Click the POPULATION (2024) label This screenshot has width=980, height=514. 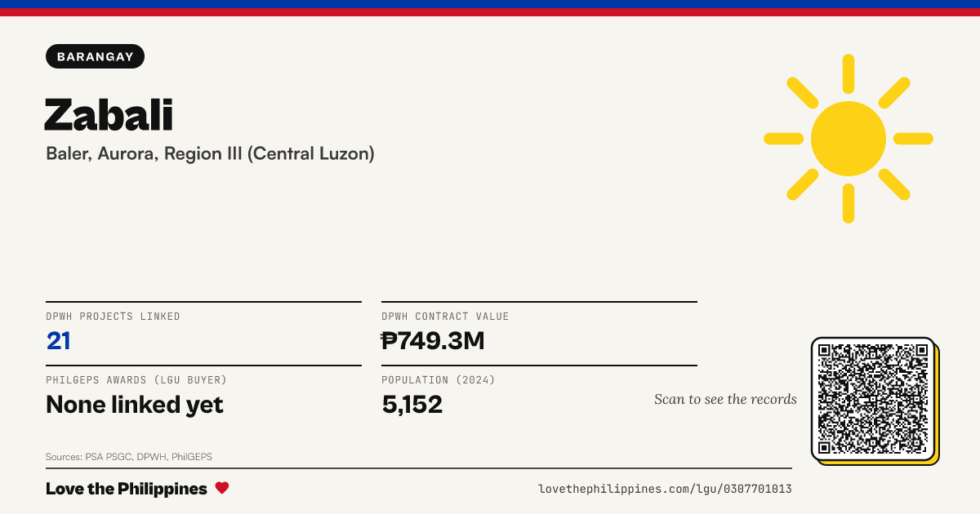[x=439, y=380]
